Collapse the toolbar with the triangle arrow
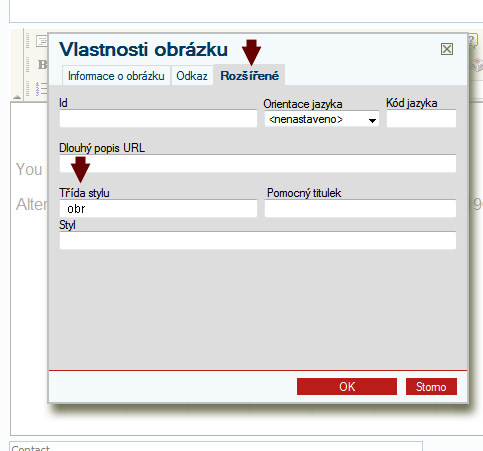The height and width of the screenshot is (451, 483). pyautogui.click(x=17, y=97)
